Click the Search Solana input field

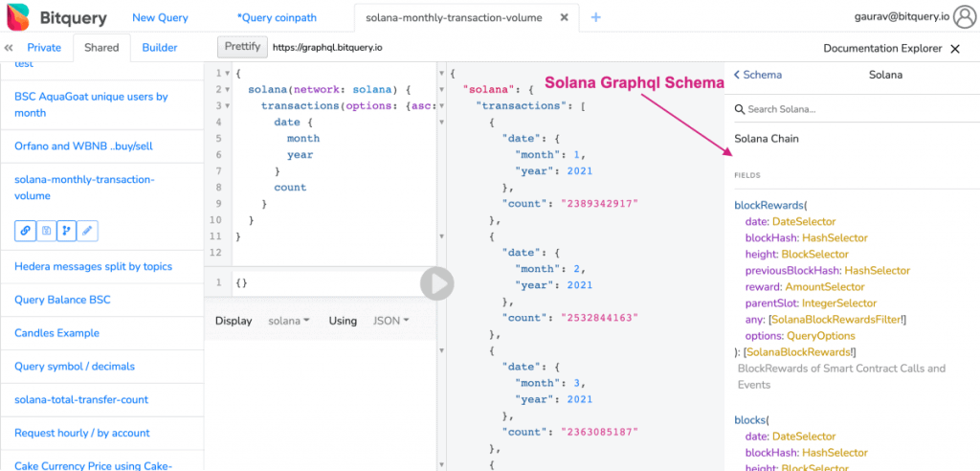pos(857,109)
